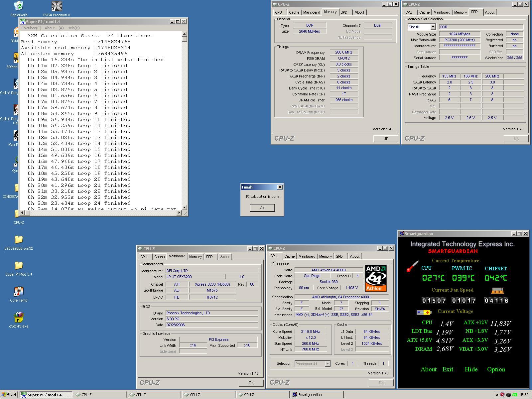The width and height of the screenshot is (532, 399).
Task: Click the Module Size 1024 MBytes field
Action: pyautogui.click(x=460, y=34)
